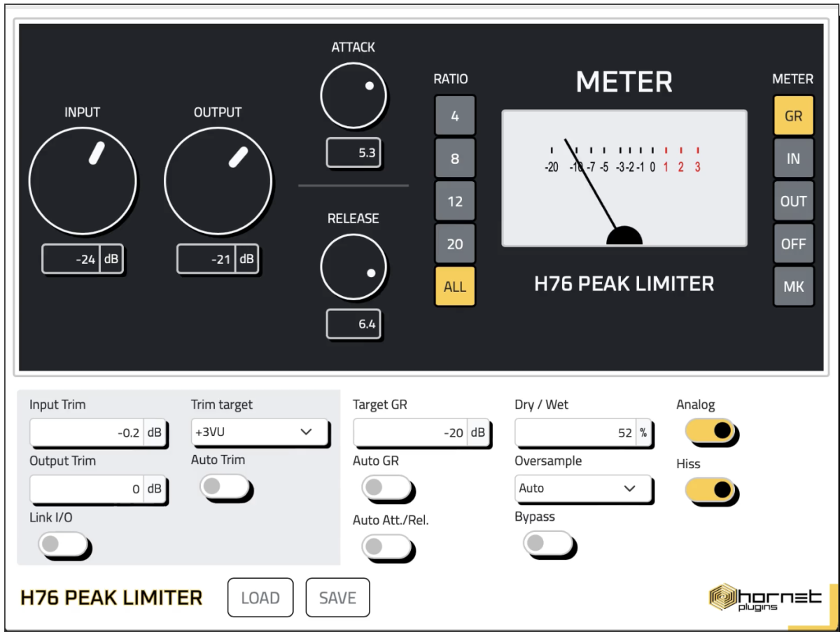Disable the Hiss switch
The width and height of the screenshot is (840, 632).
[x=710, y=490]
